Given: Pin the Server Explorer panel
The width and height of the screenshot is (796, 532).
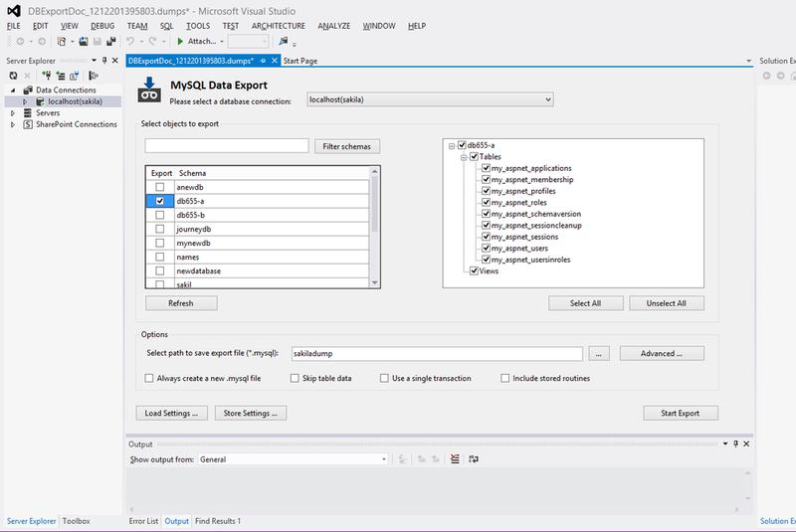Looking at the screenshot, I should click(x=104, y=61).
